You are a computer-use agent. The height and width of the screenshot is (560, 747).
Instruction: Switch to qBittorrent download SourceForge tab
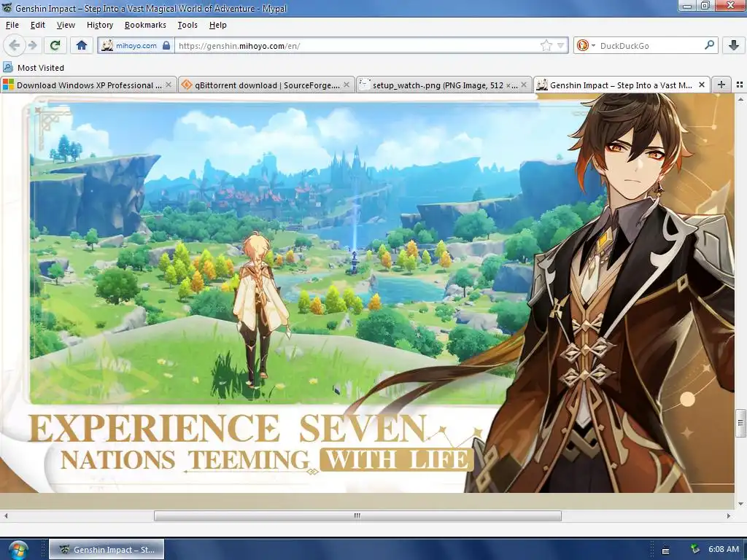[267, 85]
